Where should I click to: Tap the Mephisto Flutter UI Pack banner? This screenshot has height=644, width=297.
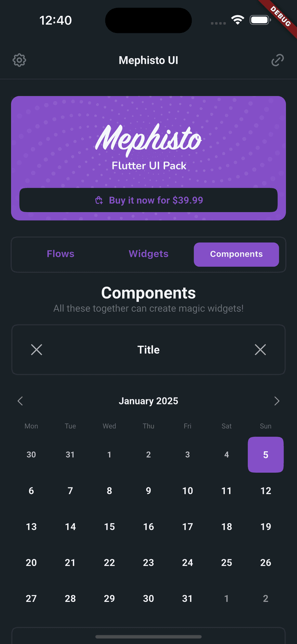coord(148,158)
